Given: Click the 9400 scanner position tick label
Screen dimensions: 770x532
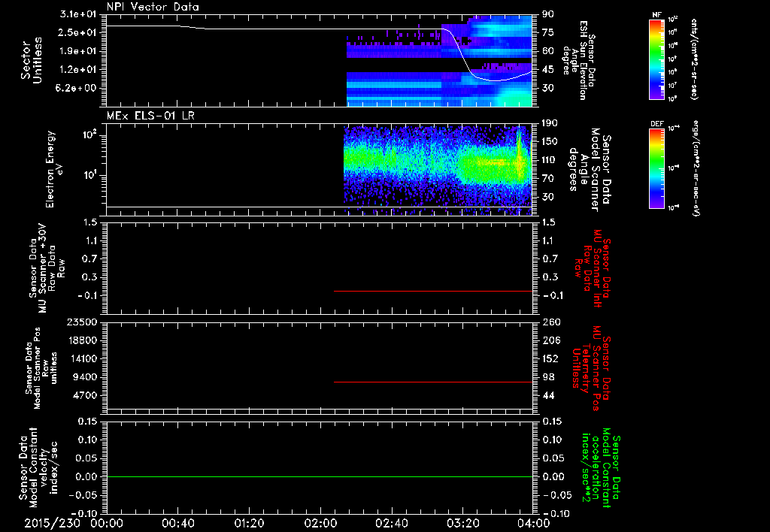Looking at the screenshot, I should coord(84,377).
